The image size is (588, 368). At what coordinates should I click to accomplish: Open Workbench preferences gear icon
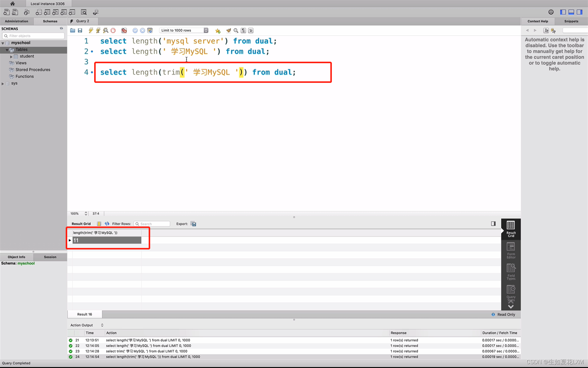pos(551,12)
